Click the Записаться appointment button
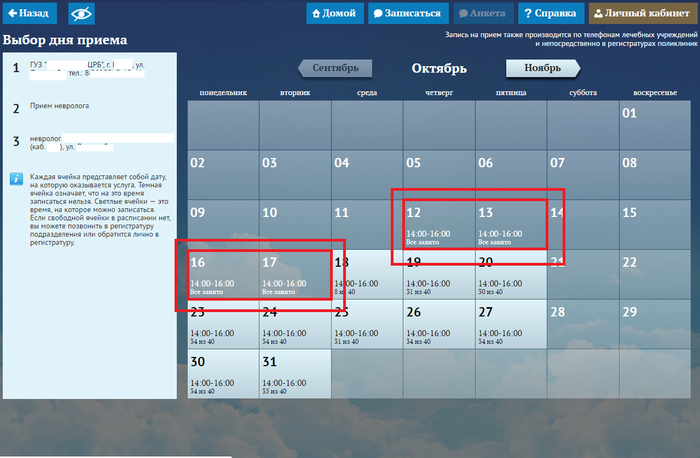 tap(406, 14)
